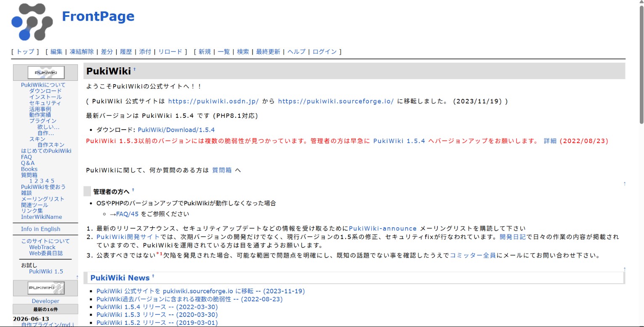Open news item PukiWiki 1.5.4 リリース
The image size is (644, 327).
click(x=157, y=307)
